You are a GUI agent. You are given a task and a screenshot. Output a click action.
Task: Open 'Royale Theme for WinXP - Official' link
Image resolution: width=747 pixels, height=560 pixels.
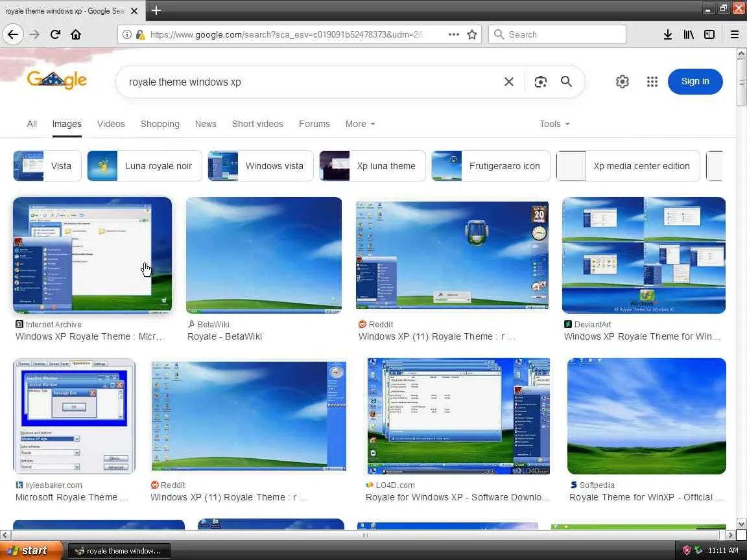tap(641, 498)
